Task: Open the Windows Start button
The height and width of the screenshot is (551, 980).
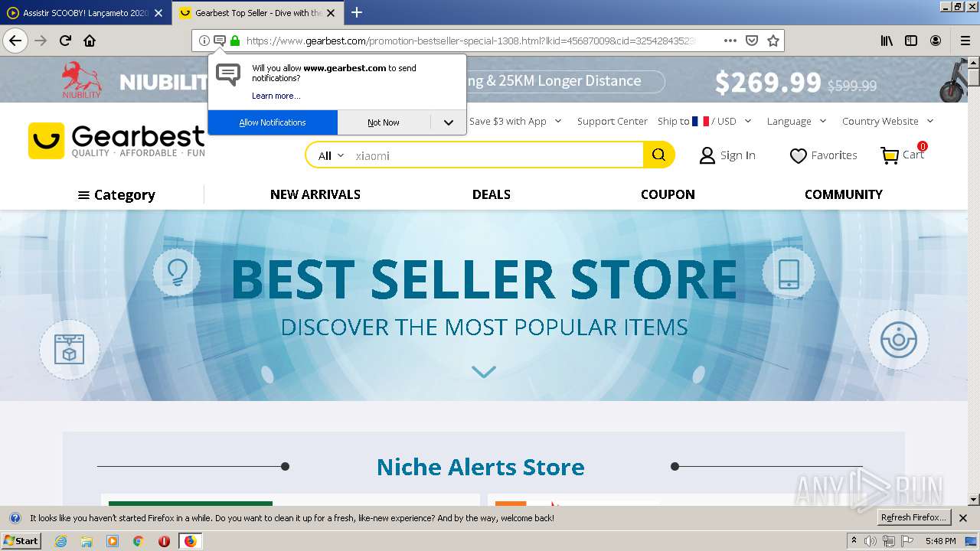Action: click(21, 540)
